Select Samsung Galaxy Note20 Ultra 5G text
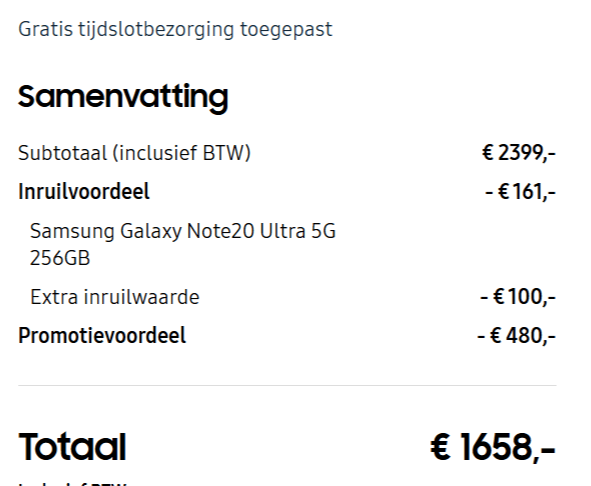This screenshot has width=591, height=486. tap(183, 231)
